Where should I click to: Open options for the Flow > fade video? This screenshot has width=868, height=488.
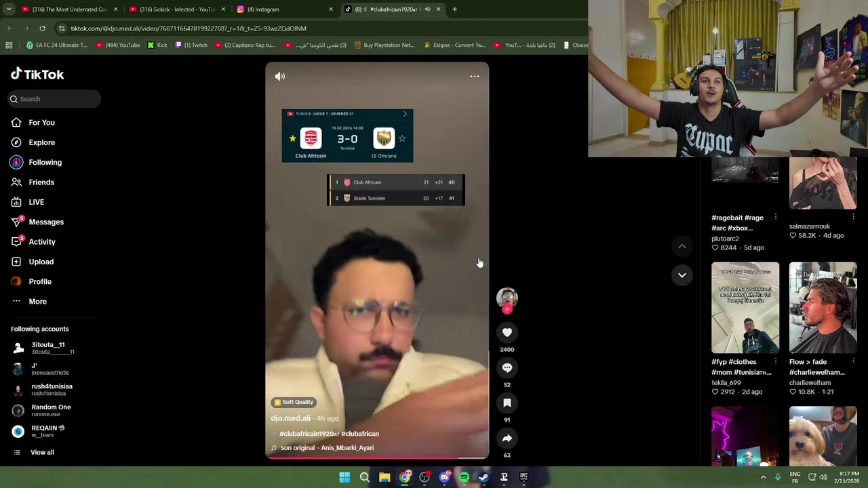(x=853, y=361)
